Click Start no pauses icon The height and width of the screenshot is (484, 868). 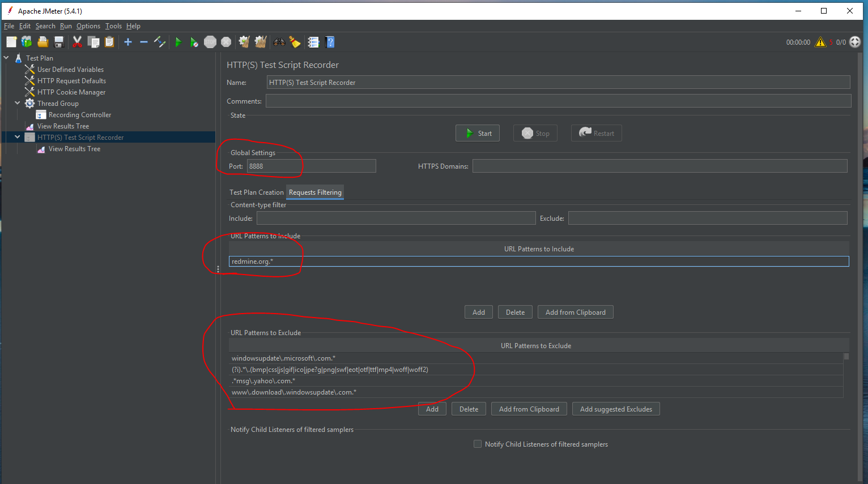tap(194, 42)
